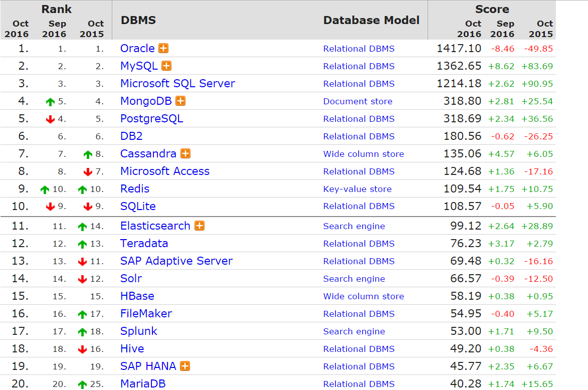588x390 pixels.
Task: Click the Hive database link
Action: (132, 348)
